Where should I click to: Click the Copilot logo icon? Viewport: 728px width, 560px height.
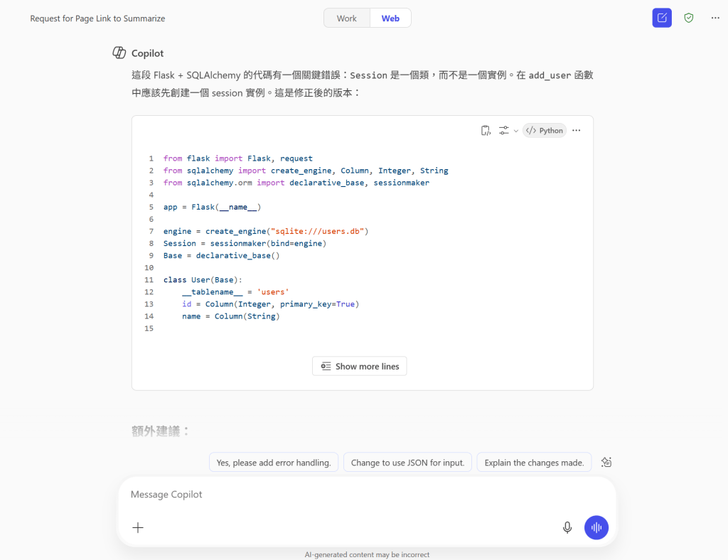pos(119,53)
